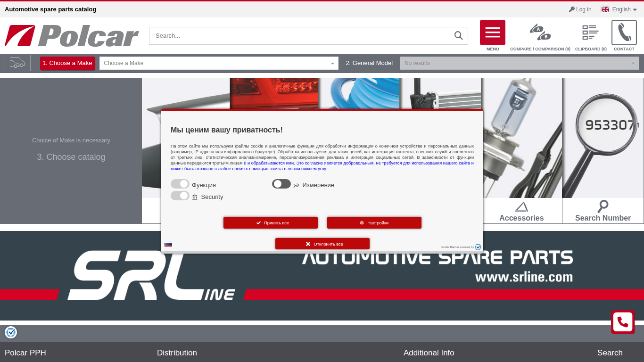Click the Polcar logo

pyautogui.click(x=72, y=36)
